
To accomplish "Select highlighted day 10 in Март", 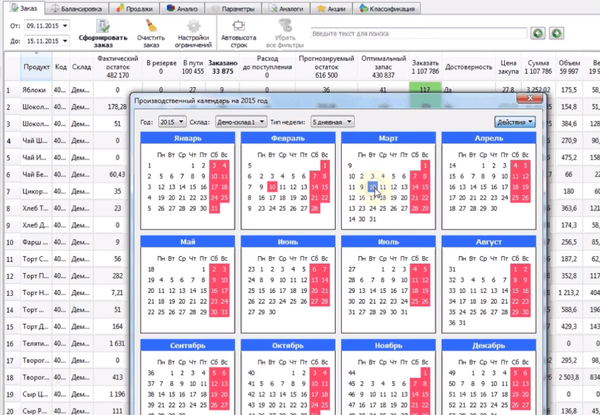I will tap(373, 187).
